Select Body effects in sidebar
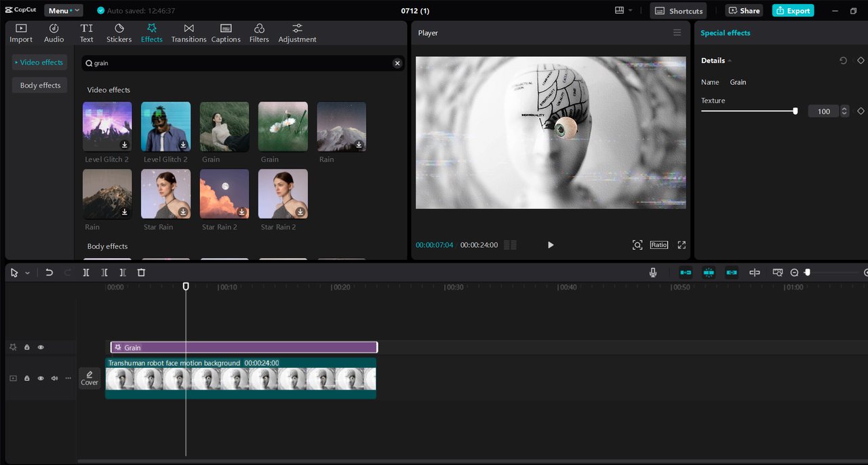 click(40, 86)
